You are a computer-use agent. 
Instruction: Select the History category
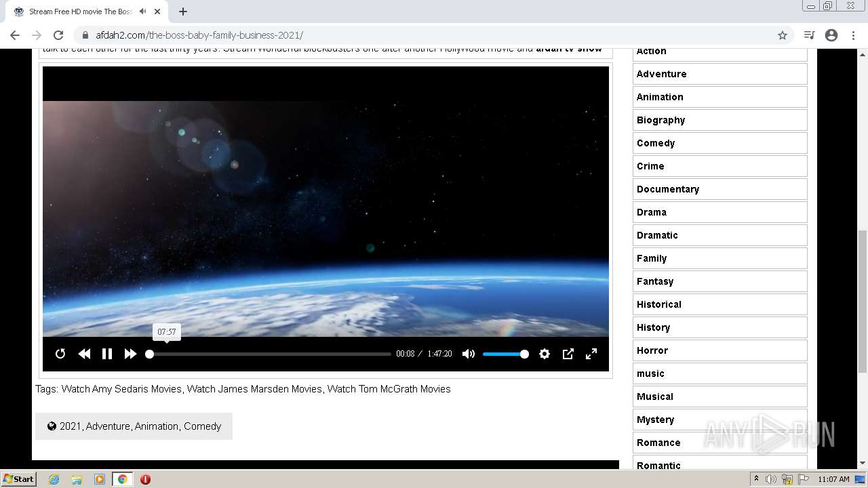[720, 327]
